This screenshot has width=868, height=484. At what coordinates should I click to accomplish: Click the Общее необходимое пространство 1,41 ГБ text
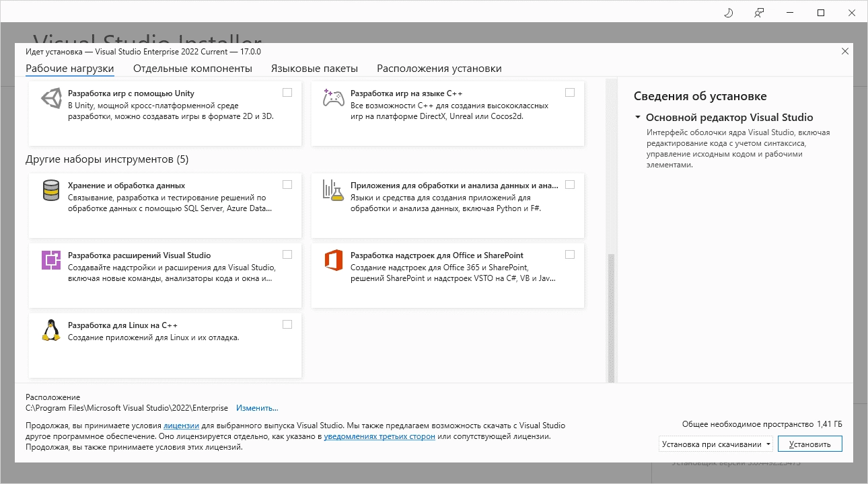762,424
